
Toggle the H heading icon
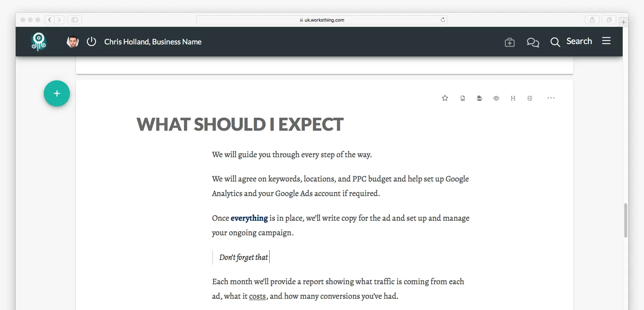click(x=513, y=98)
